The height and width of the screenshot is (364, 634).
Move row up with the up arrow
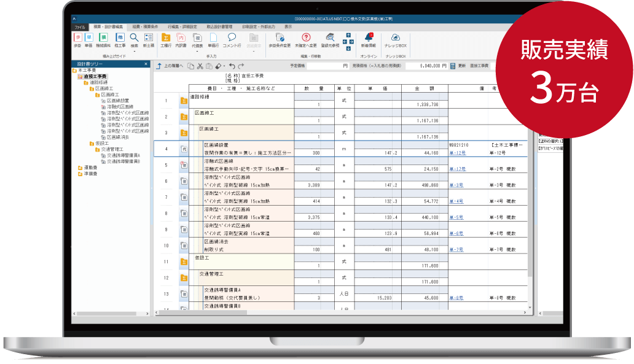[x=348, y=36]
